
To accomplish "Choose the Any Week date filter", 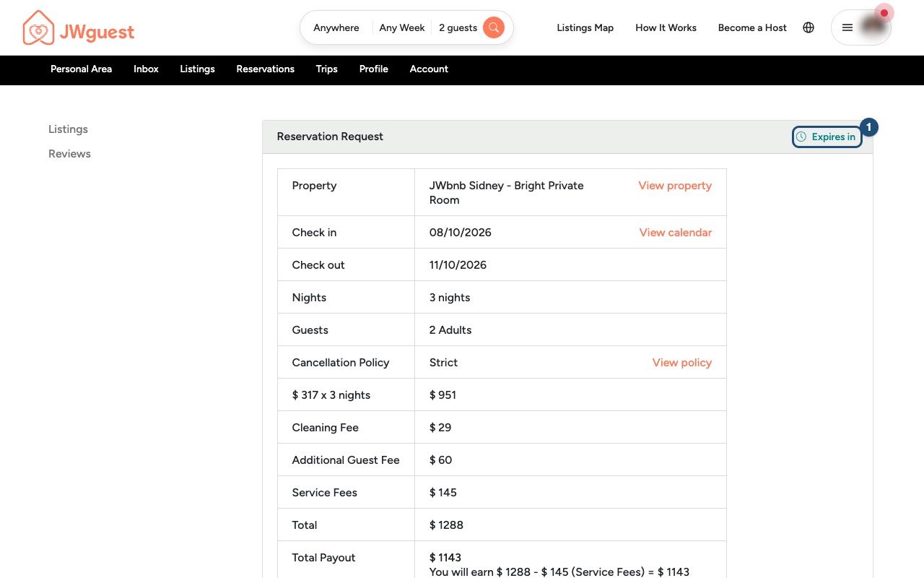I will click(x=402, y=27).
